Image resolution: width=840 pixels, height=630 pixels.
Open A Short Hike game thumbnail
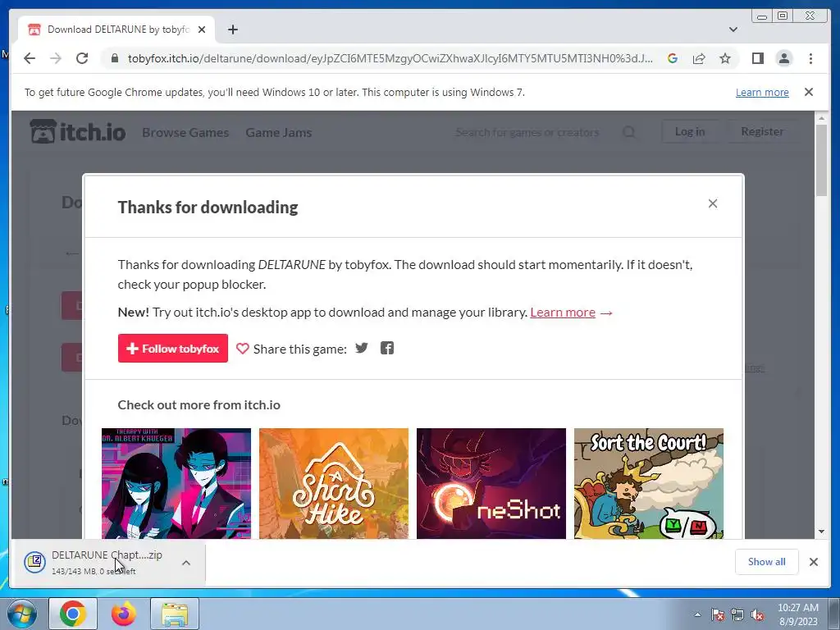pos(334,483)
